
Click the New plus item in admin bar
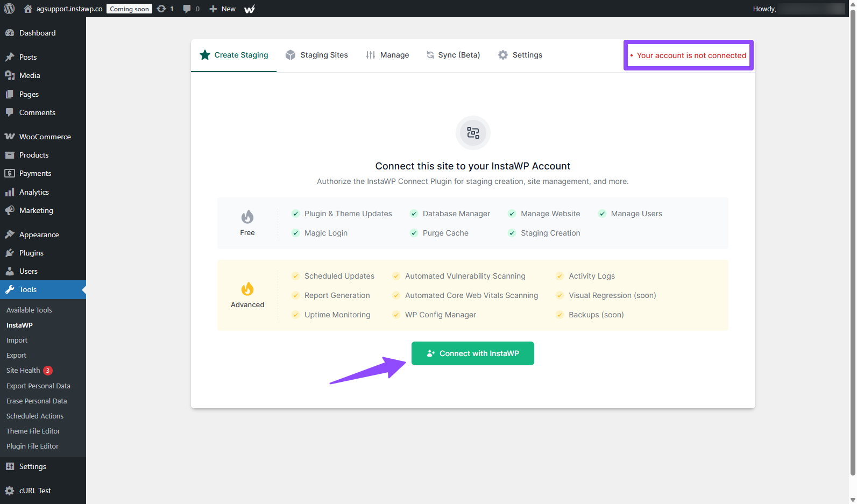pyautogui.click(x=222, y=9)
